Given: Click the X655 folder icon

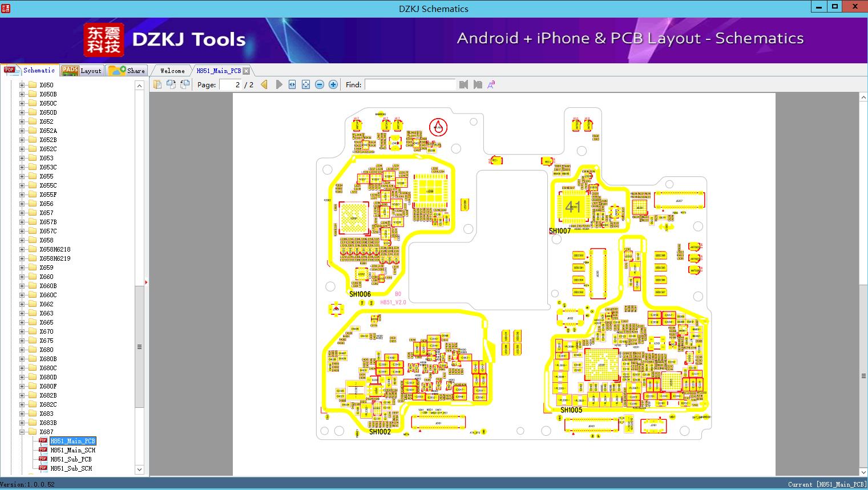Looking at the screenshot, I should coord(33,176).
